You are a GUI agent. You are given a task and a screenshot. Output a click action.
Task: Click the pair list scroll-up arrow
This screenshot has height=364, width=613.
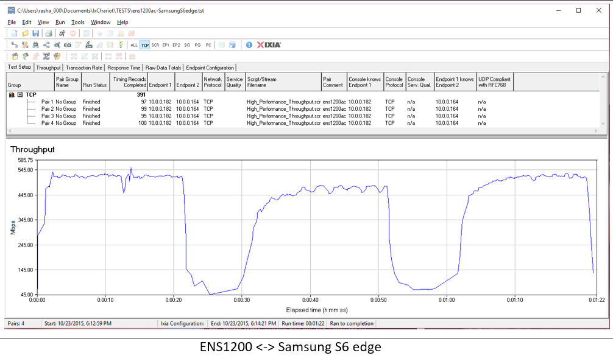coord(603,77)
